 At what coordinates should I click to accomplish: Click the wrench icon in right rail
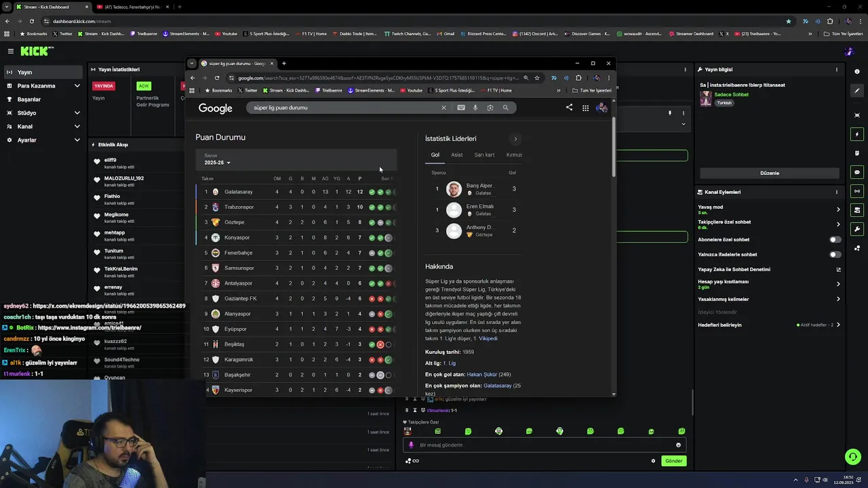857,229
